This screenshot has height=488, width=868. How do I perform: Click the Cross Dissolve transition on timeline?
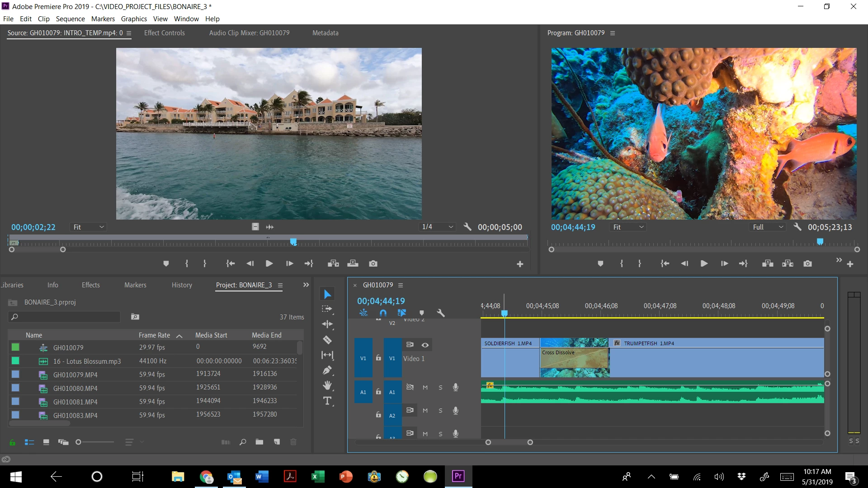(x=574, y=357)
